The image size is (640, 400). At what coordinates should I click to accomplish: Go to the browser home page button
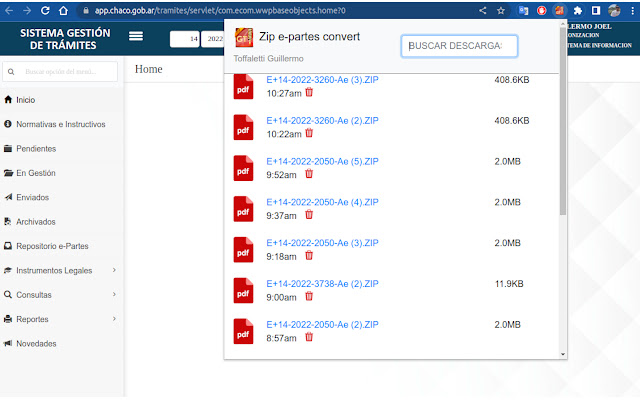click(63, 11)
